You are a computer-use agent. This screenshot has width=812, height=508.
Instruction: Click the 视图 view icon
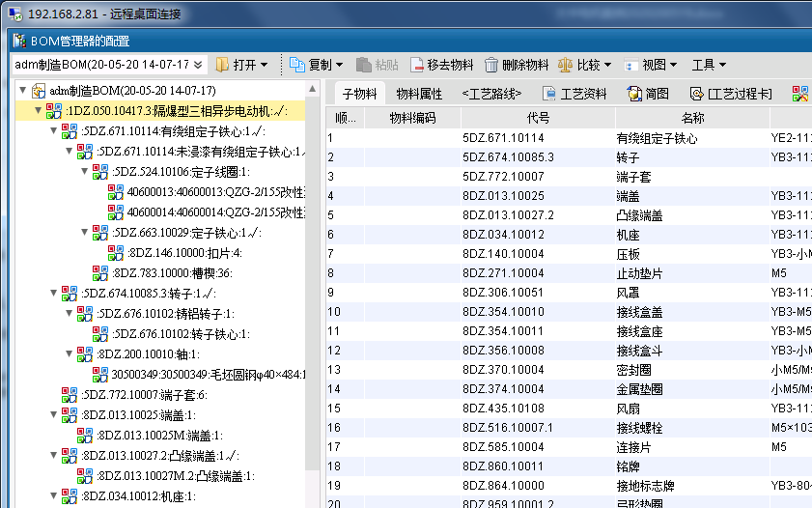(x=630, y=65)
